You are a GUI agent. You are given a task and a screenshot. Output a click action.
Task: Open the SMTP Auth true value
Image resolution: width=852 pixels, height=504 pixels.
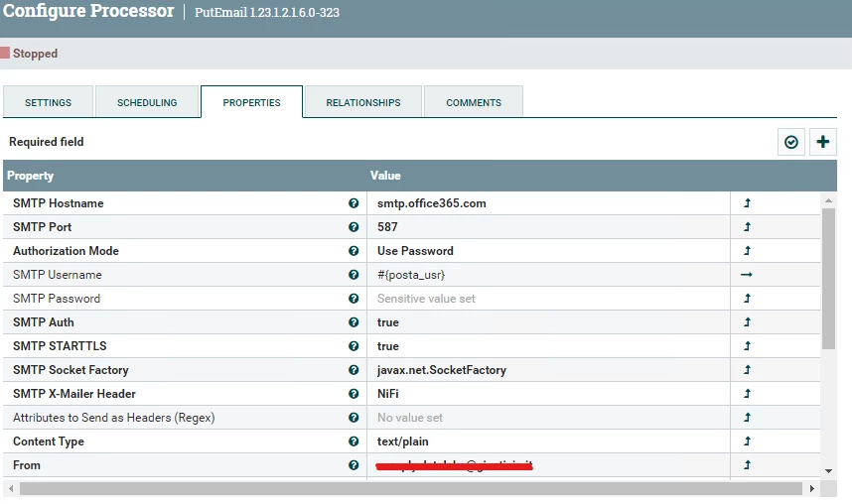(x=548, y=322)
